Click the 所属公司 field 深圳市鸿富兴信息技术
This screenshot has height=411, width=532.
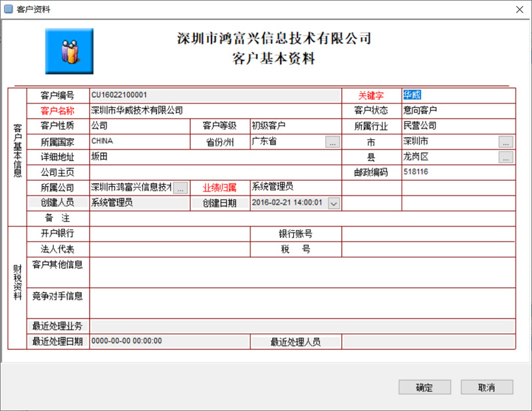(132, 188)
